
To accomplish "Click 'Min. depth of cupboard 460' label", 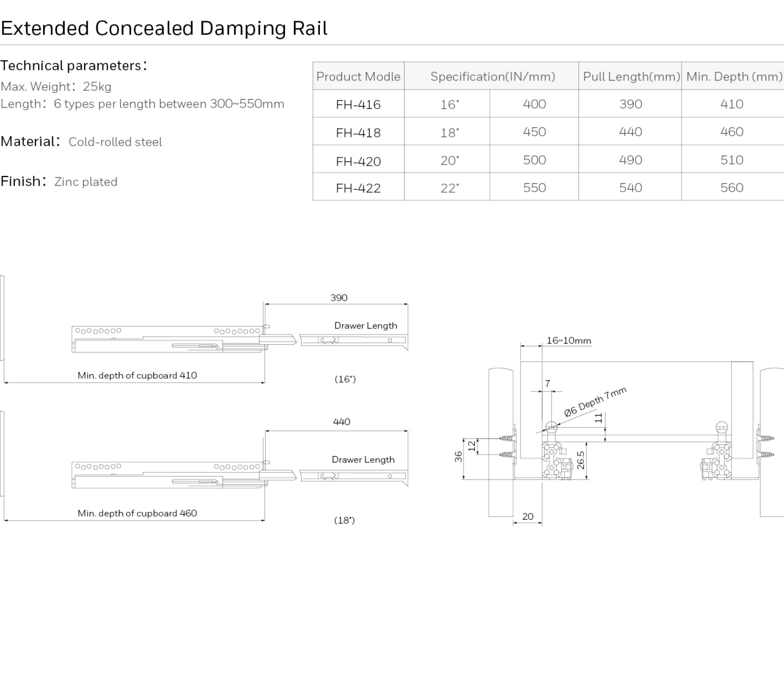I will 137,513.
